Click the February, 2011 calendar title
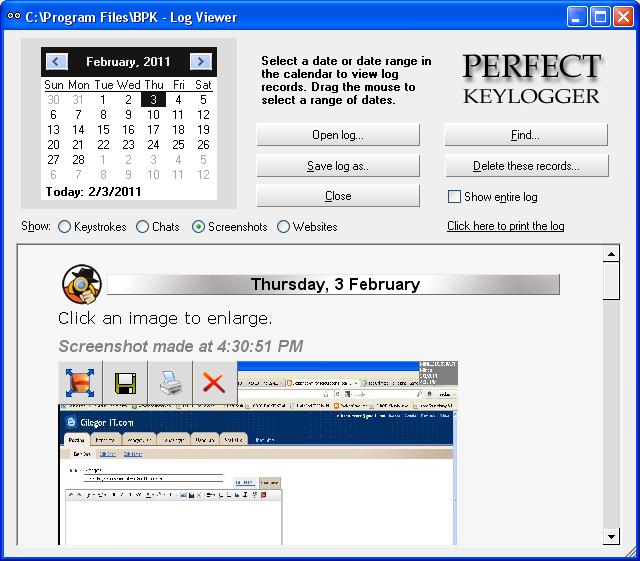The width and height of the screenshot is (640, 561). (x=128, y=62)
